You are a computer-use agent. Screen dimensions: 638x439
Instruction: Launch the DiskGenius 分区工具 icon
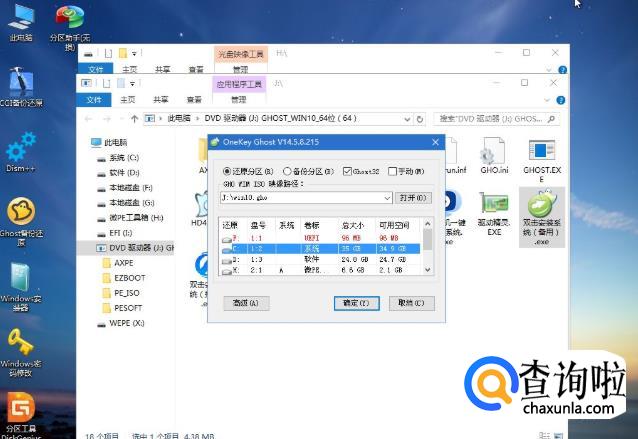(21, 415)
